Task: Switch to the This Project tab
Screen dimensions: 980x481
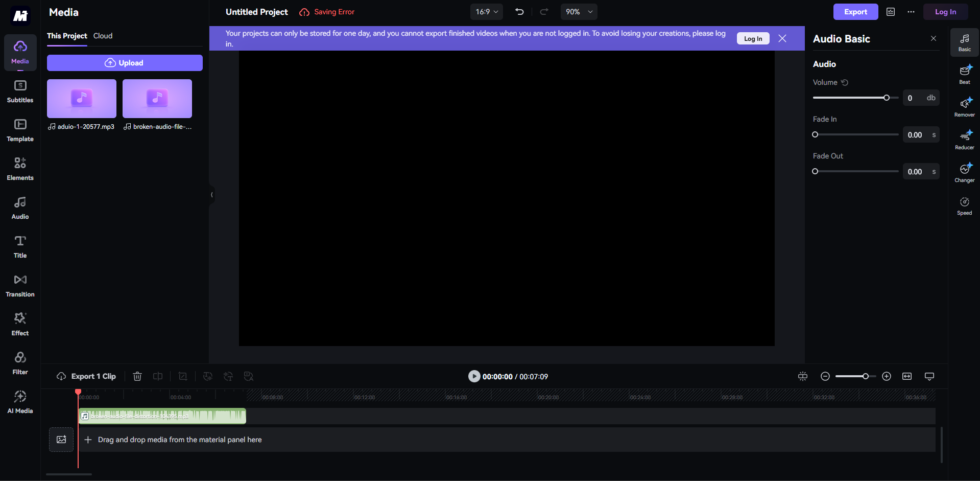Action: pos(67,36)
